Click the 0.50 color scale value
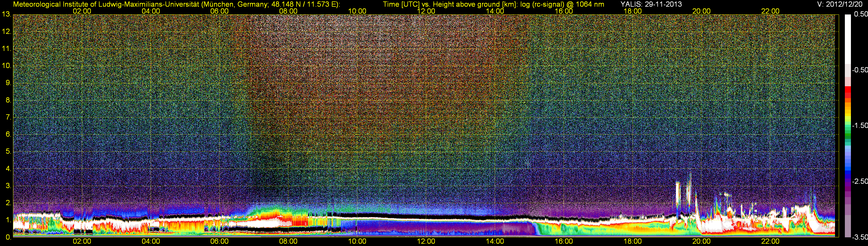The height and width of the screenshot is (246, 868). point(860,14)
